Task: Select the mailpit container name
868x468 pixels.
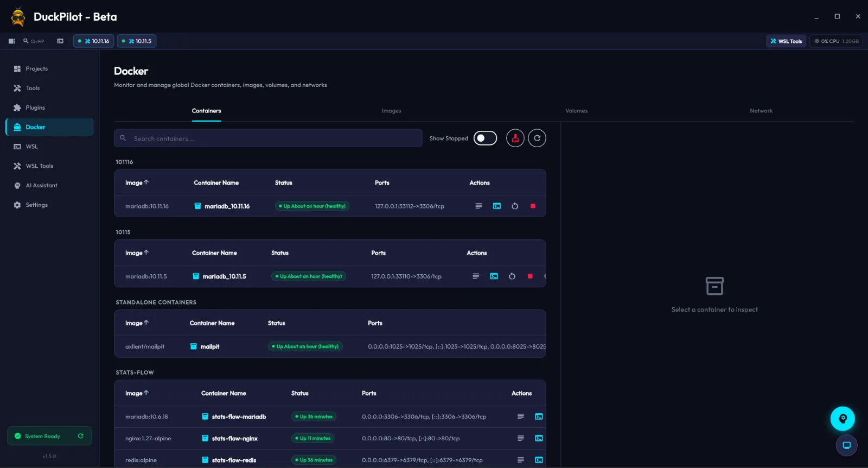Action: click(210, 346)
